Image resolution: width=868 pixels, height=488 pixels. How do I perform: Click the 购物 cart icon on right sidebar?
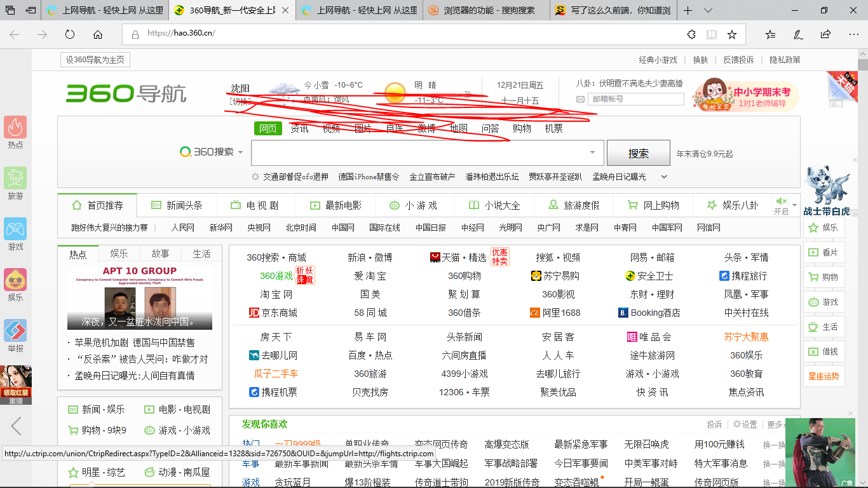pyautogui.click(x=813, y=277)
